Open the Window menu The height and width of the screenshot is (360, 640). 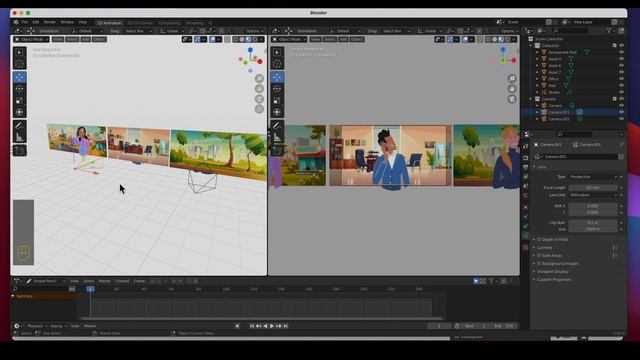pos(67,22)
